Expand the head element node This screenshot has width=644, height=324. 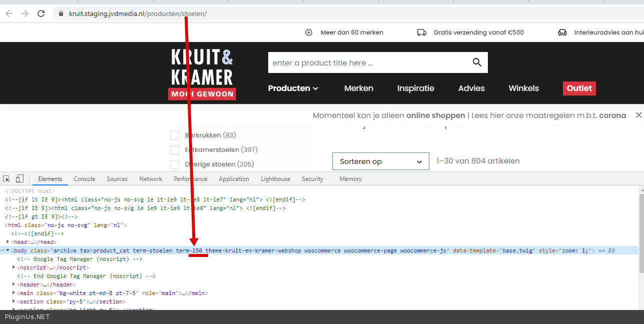[x=8, y=242]
